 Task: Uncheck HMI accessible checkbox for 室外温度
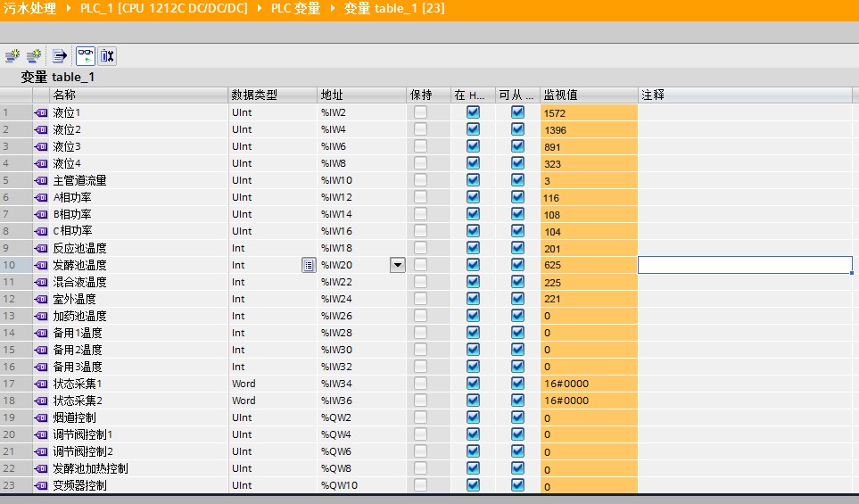coord(517,299)
